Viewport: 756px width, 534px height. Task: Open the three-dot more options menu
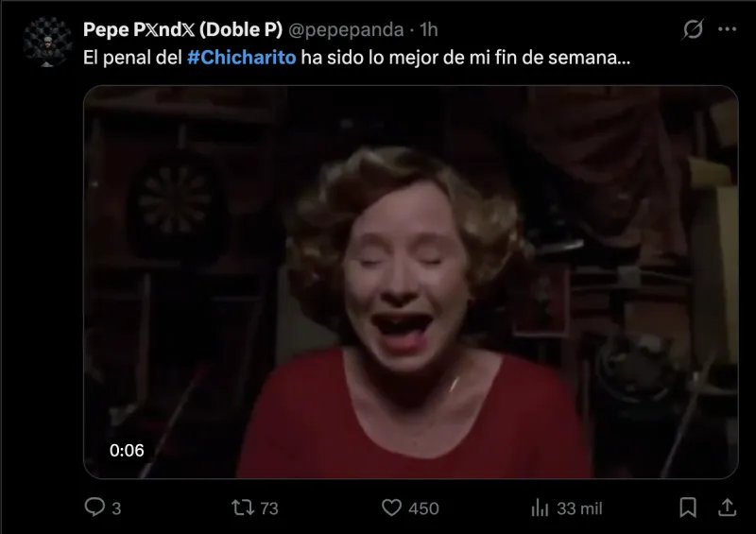tap(727, 29)
